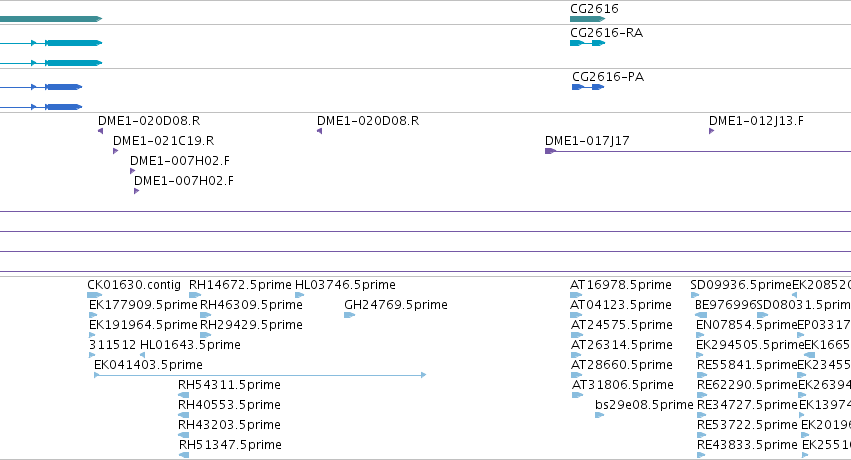The image size is (851, 460).
Task: Select the bs29e08.5prime EST arrow
Action: [600, 415]
